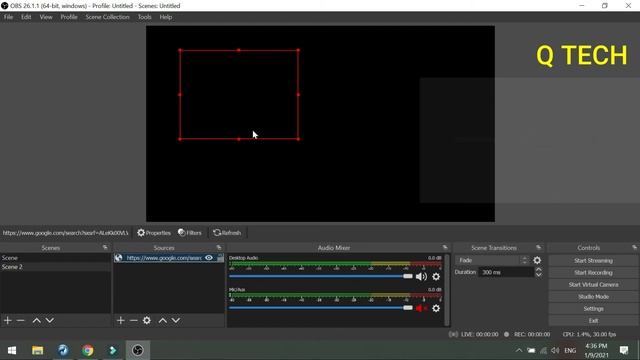Increase transition duration with up arrow
Viewport: 640px width, 360px height.
pos(539,270)
